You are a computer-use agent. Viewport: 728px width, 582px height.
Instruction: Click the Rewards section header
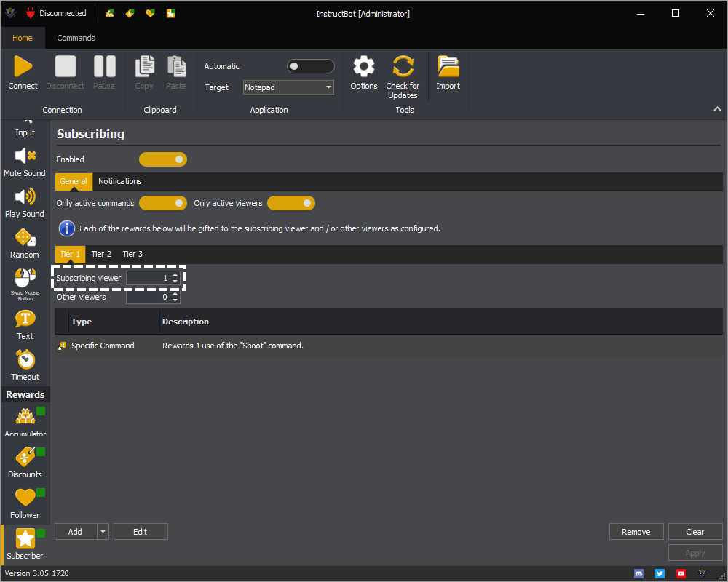(25, 394)
